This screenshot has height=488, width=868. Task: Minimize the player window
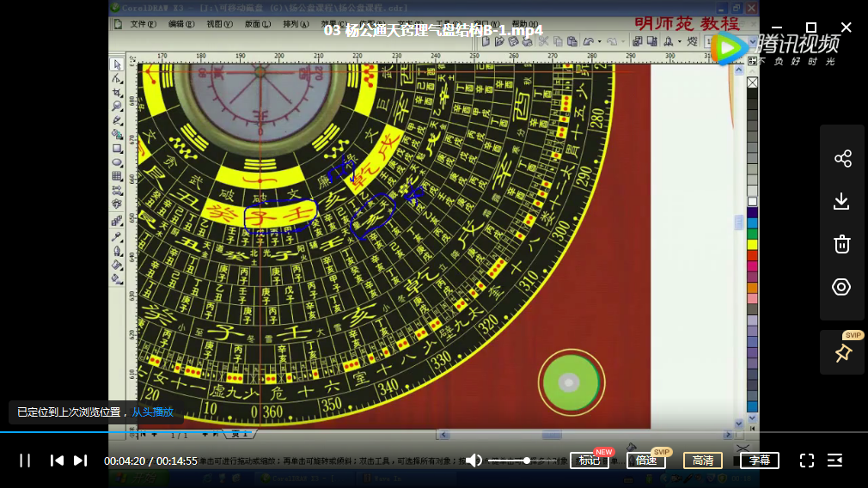(775, 27)
